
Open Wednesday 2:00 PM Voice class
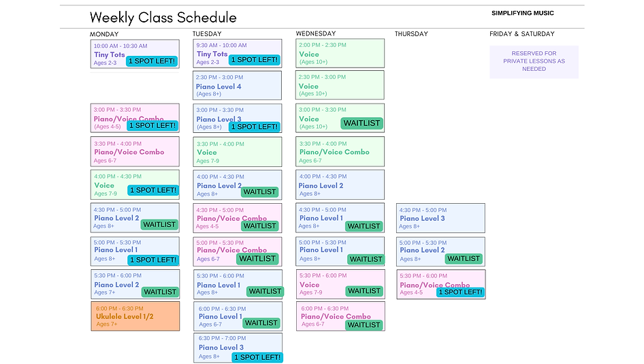[340, 53]
